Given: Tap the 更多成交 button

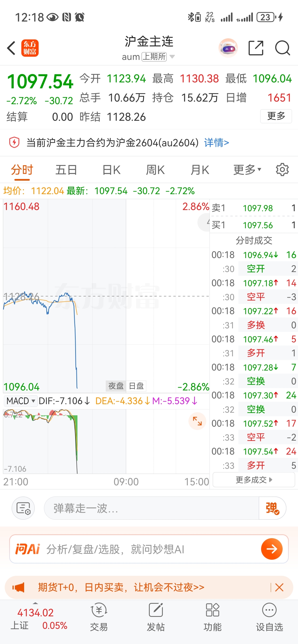Looking at the screenshot, I should (x=254, y=480).
